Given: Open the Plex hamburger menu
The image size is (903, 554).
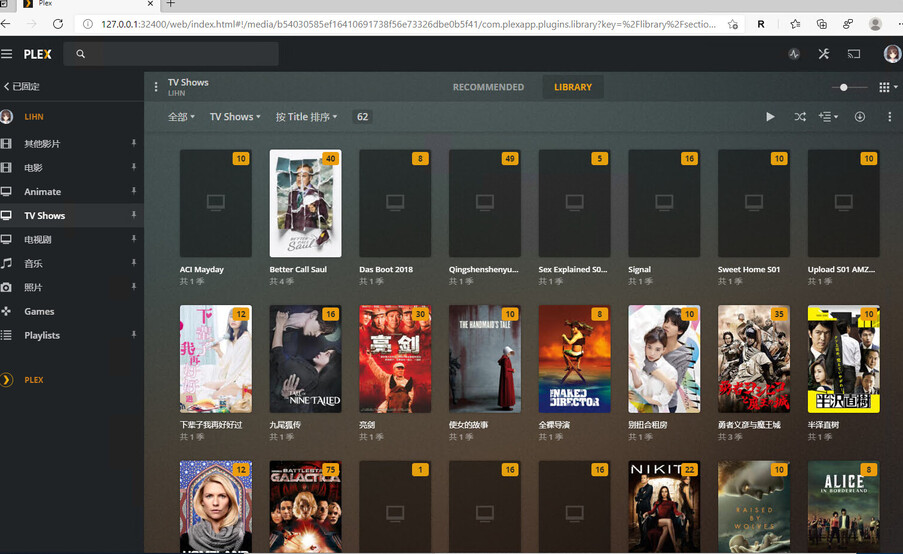Looking at the screenshot, I should pyautogui.click(x=6, y=54).
